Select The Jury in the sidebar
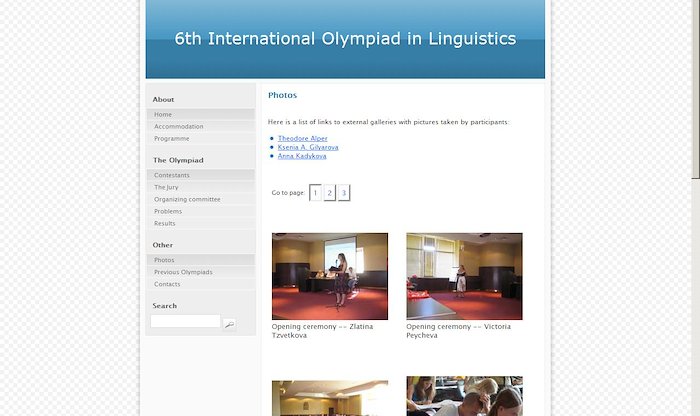700x416 pixels. pos(201,187)
